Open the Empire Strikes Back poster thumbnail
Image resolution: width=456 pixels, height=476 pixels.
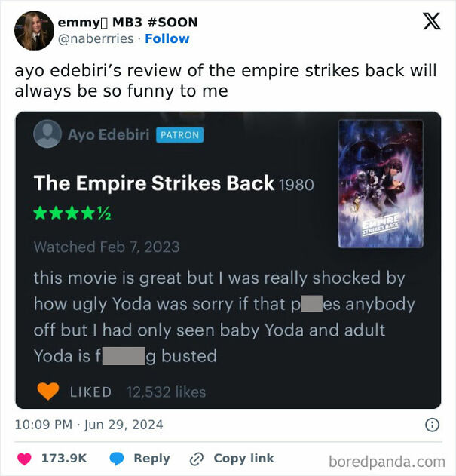pyautogui.click(x=381, y=183)
